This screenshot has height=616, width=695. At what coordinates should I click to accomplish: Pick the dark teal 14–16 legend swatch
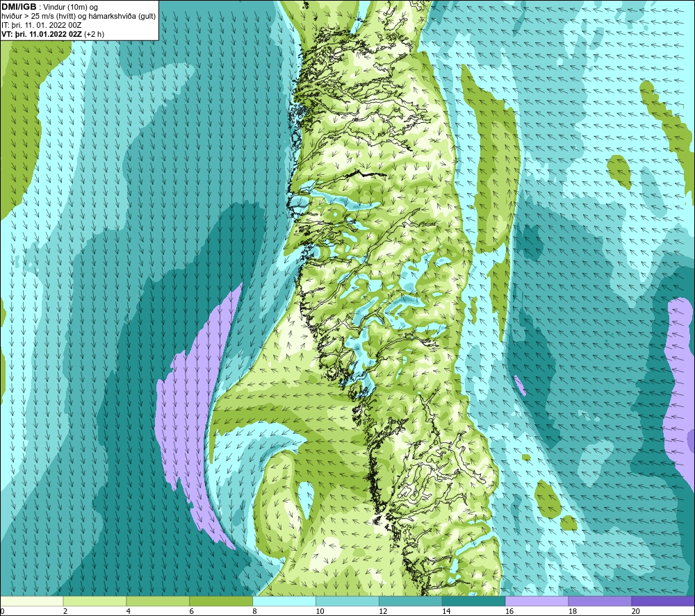[474, 601]
